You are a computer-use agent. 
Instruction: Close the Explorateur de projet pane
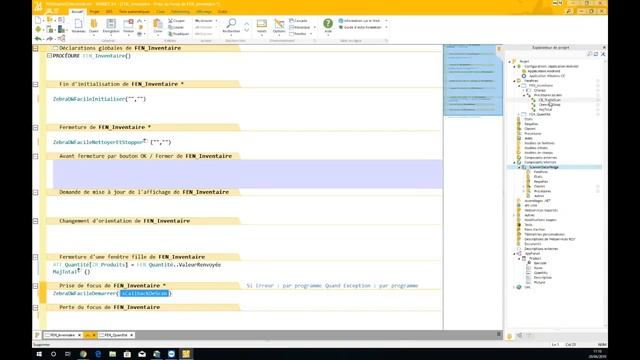pyautogui.click(x=604, y=48)
